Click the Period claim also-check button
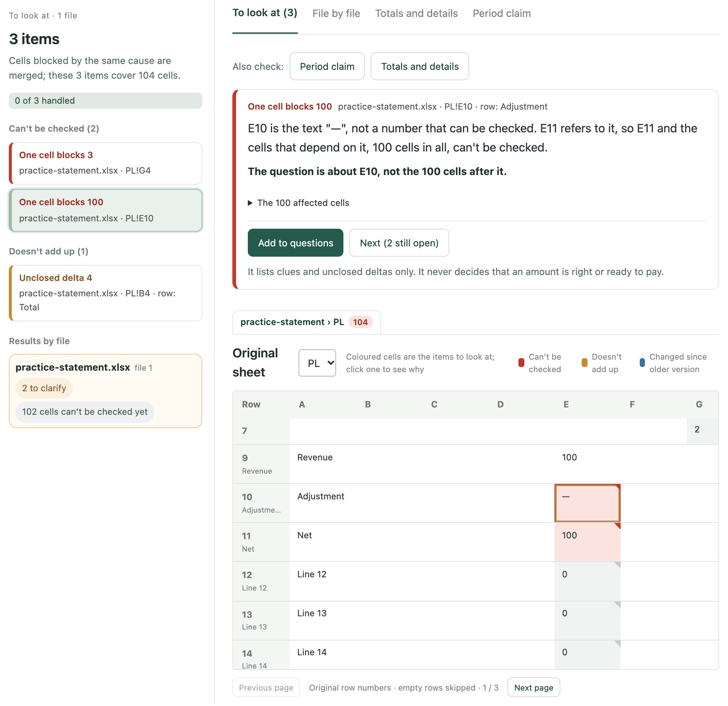The width and height of the screenshot is (728, 706). (x=328, y=67)
